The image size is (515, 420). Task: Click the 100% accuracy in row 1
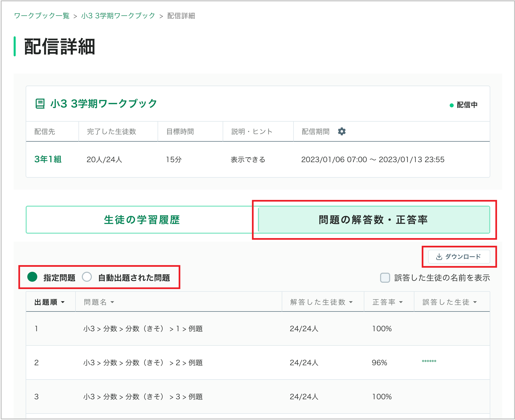pyautogui.click(x=382, y=329)
